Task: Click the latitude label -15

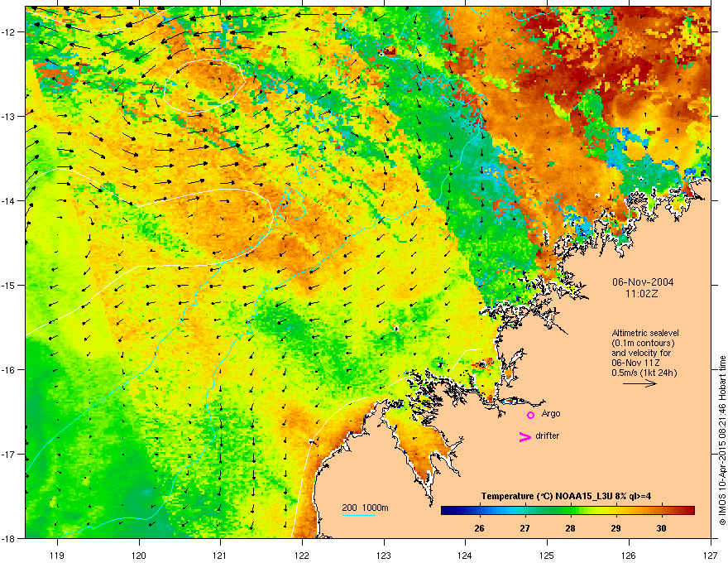Action: (x=9, y=285)
